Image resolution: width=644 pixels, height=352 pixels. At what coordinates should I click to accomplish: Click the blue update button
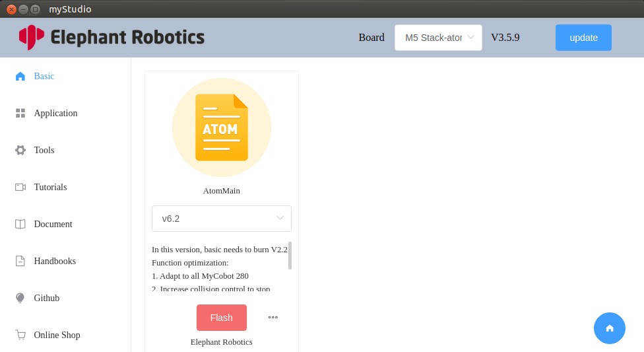point(583,38)
